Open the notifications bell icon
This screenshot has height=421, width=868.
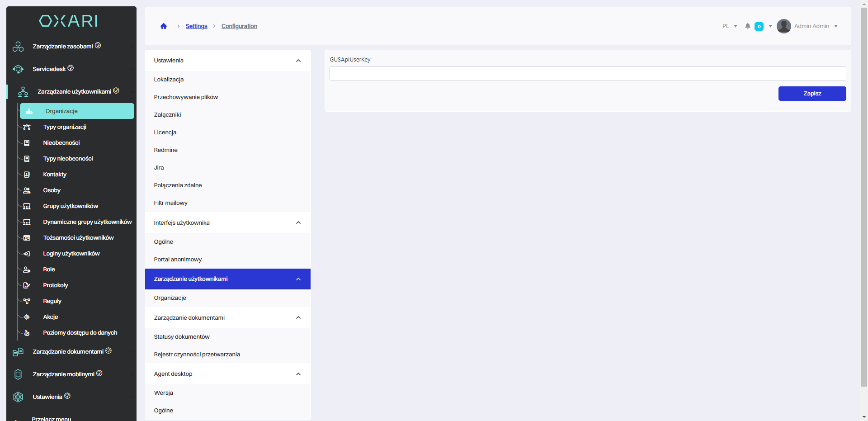pos(748,26)
